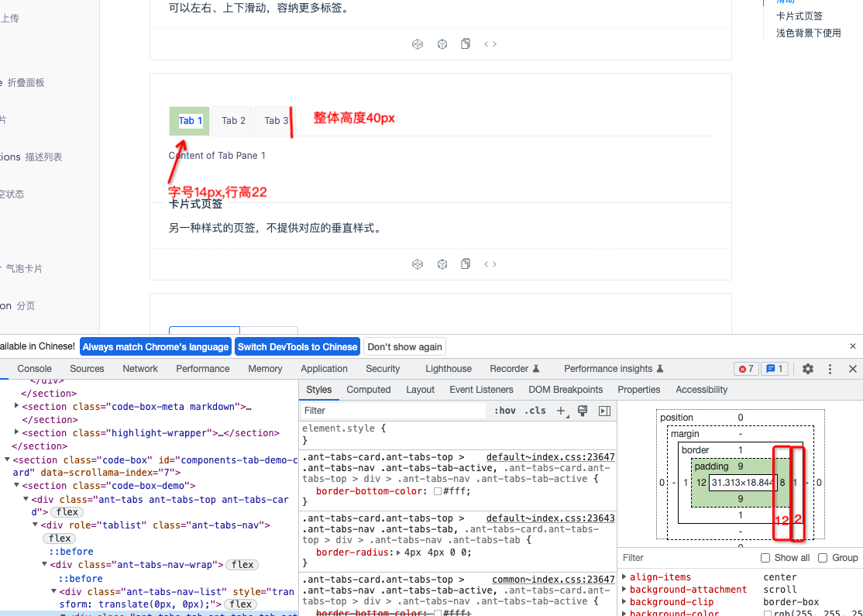Open StackBlitz cube icon under the slide tabs description

click(442, 44)
